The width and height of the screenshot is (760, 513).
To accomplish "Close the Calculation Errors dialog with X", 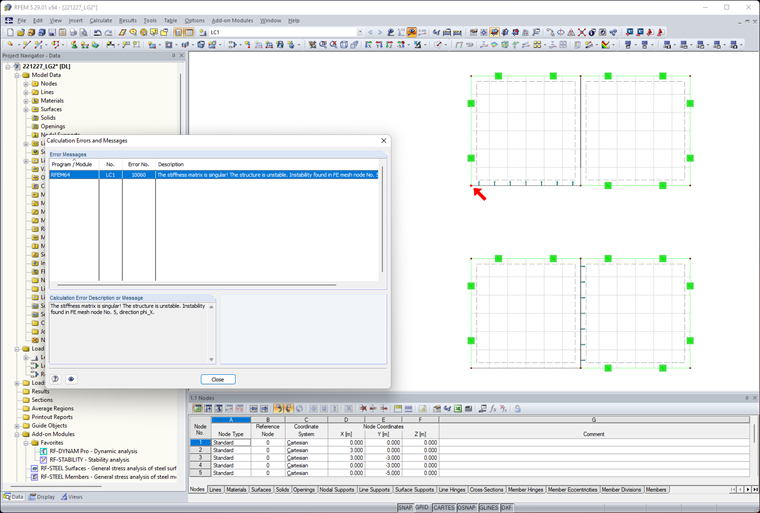I will pyautogui.click(x=383, y=141).
